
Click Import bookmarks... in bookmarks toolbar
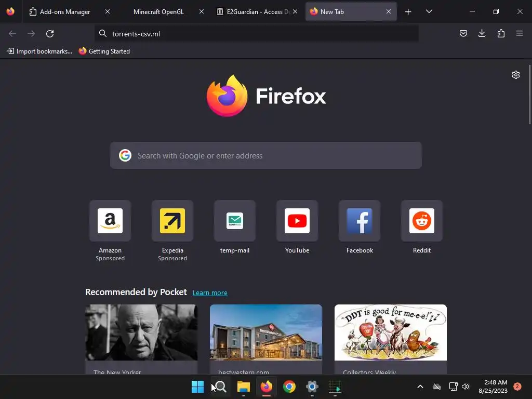[39, 51]
